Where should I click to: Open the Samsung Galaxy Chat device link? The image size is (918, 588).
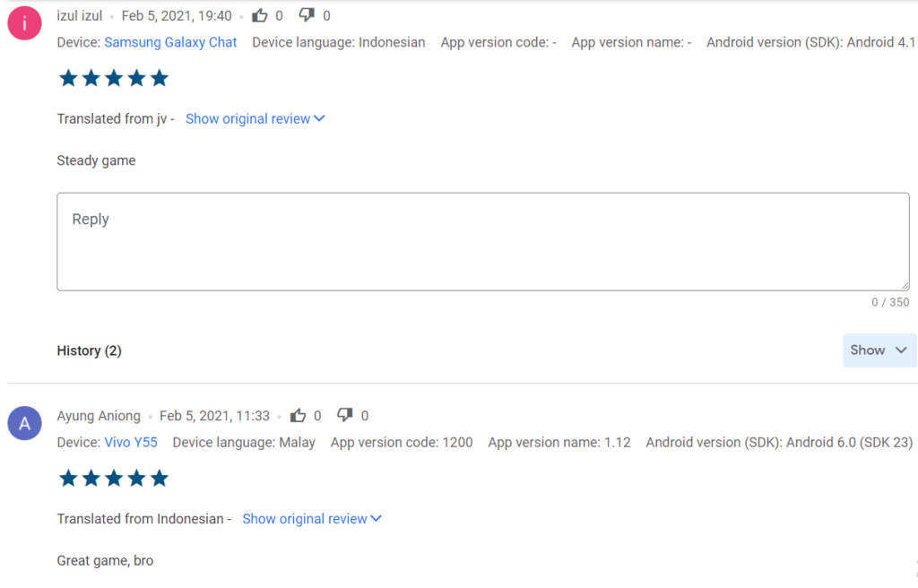click(x=170, y=42)
